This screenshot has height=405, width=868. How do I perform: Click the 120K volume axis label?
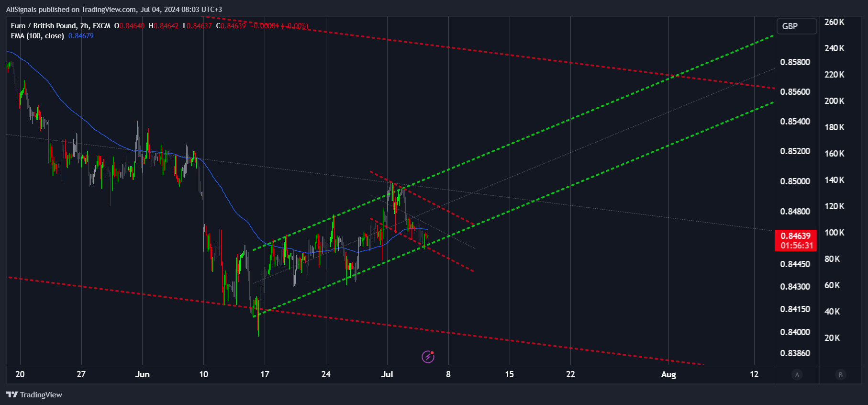[834, 206]
